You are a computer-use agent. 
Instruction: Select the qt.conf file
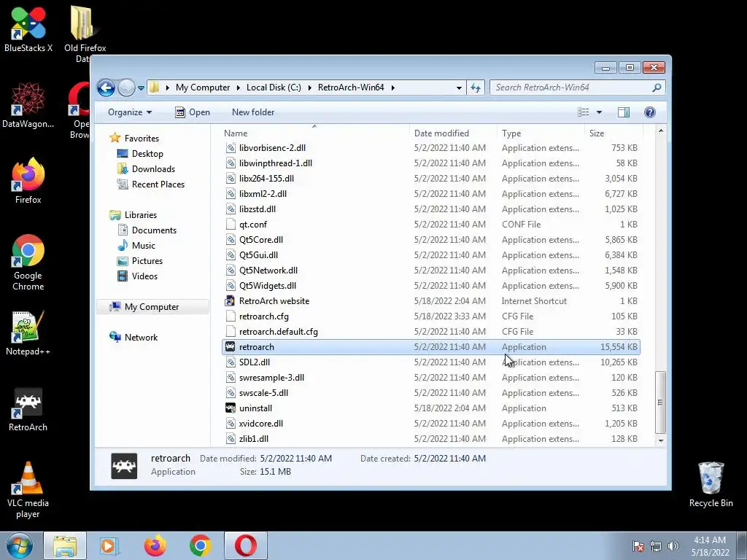click(x=246, y=225)
